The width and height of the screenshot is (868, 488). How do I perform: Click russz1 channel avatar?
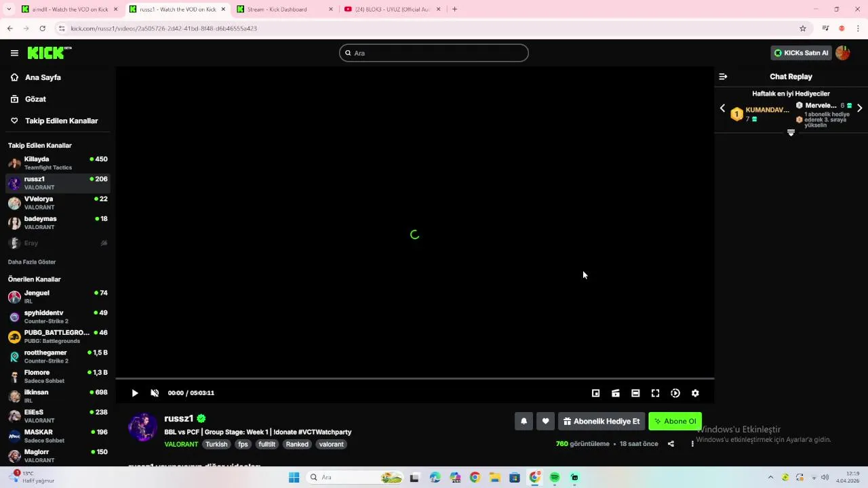click(143, 427)
